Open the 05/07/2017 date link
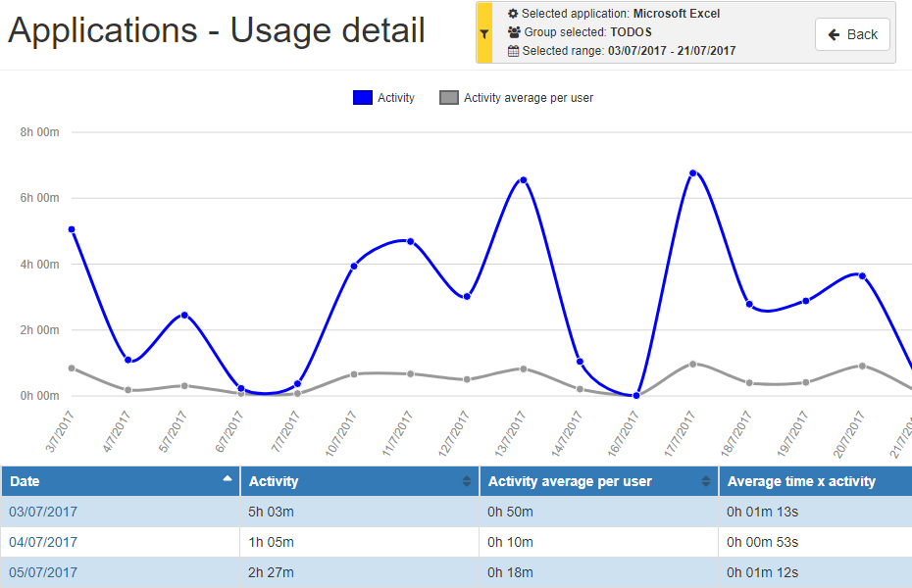The height and width of the screenshot is (588, 912). (43, 572)
